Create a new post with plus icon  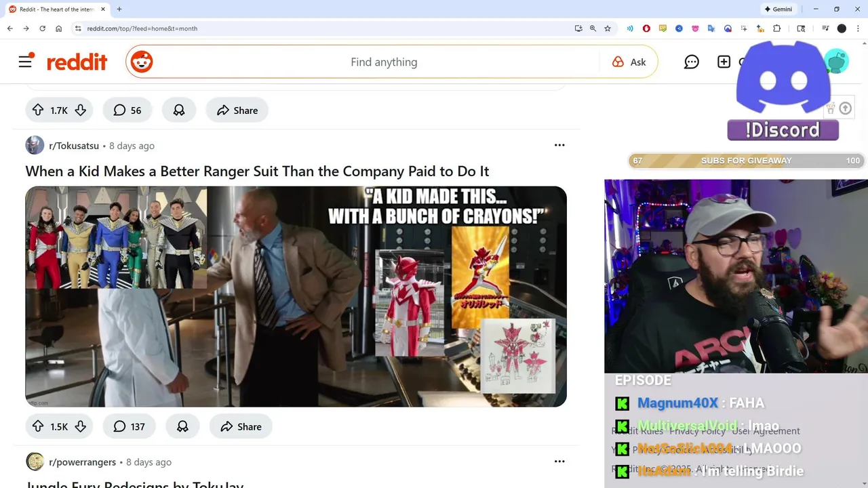click(x=724, y=62)
